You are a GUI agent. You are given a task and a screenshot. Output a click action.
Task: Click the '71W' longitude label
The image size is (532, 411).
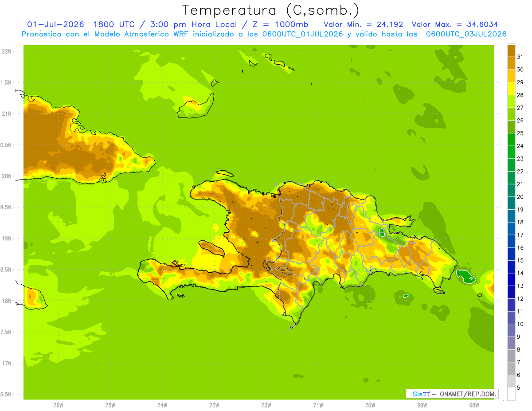[318, 405]
